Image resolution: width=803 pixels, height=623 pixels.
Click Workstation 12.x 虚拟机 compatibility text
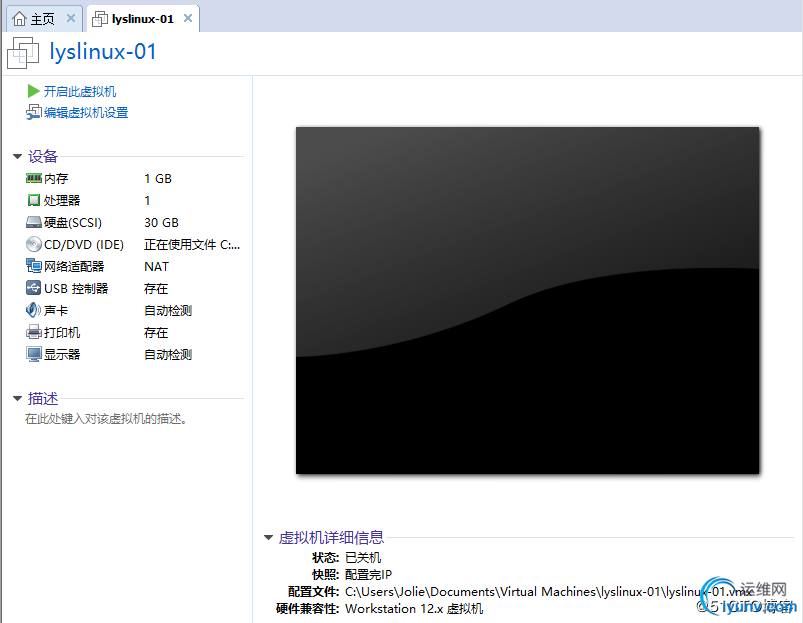tap(414, 609)
